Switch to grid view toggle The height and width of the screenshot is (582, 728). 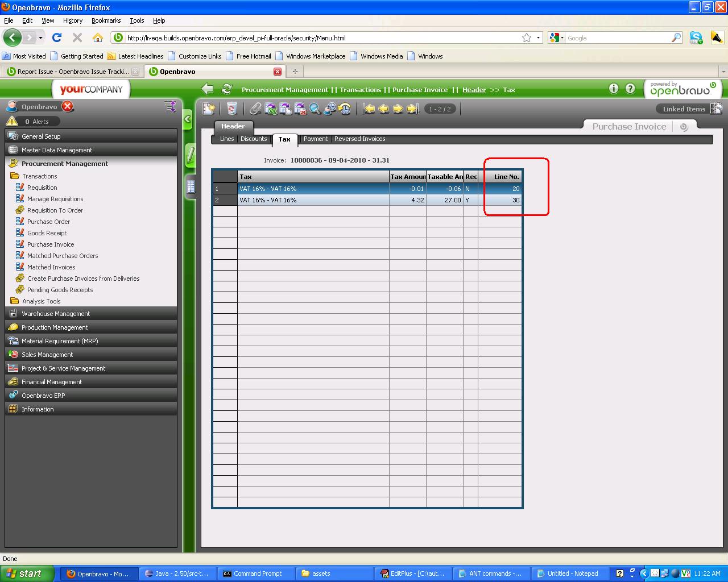[191, 186]
